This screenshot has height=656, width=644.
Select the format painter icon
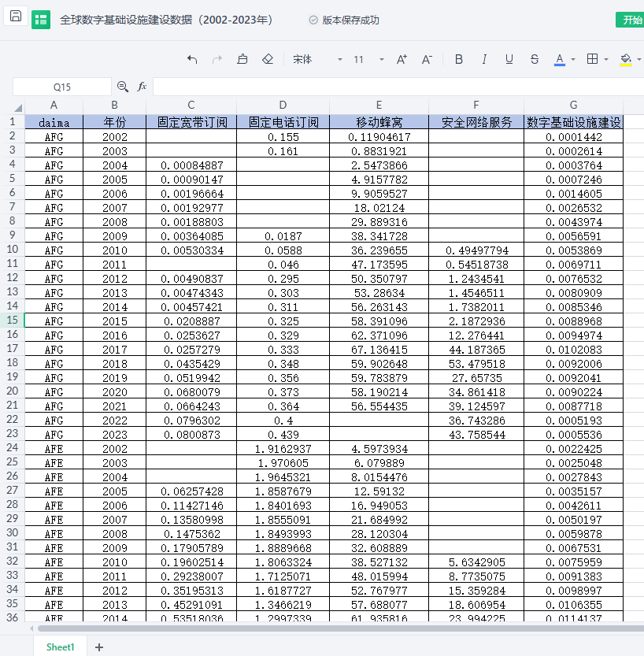[242, 59]
